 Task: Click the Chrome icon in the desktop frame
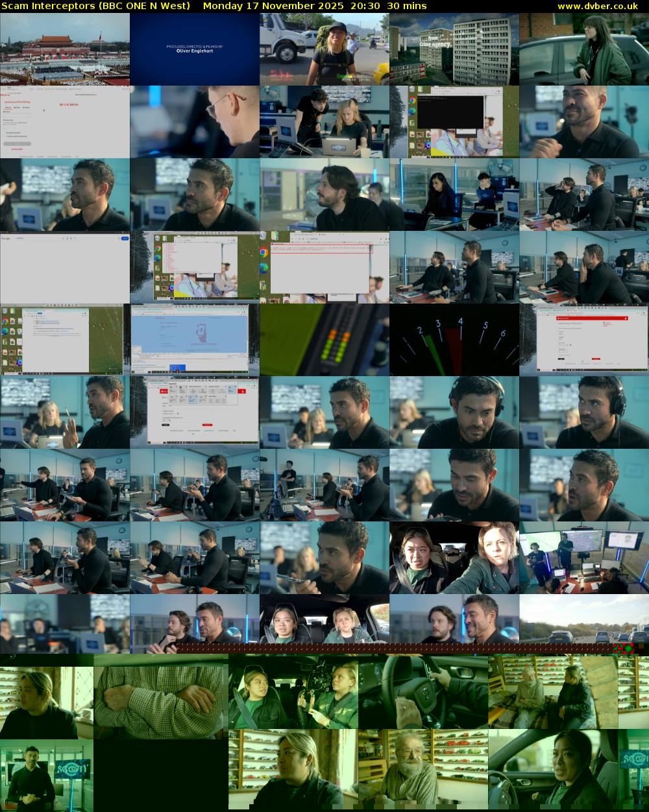264,252
